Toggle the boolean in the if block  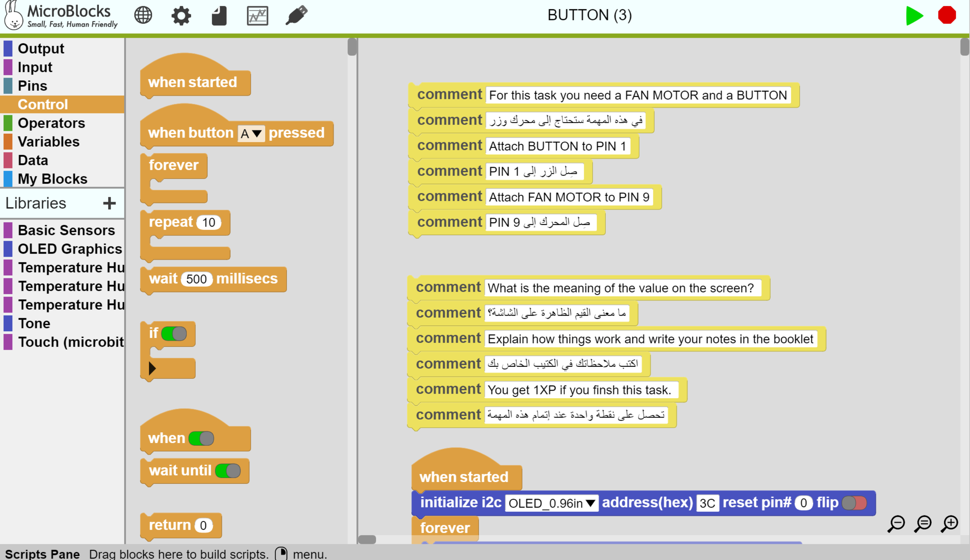(174, 333)
